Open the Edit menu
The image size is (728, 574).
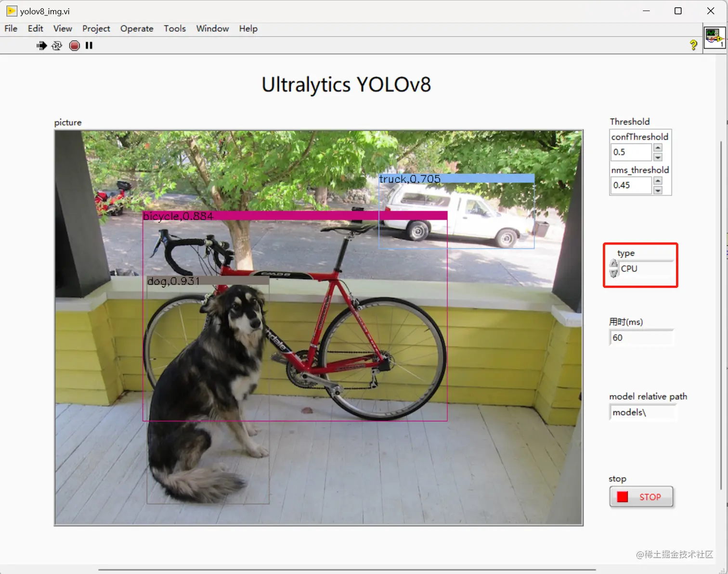35,28
